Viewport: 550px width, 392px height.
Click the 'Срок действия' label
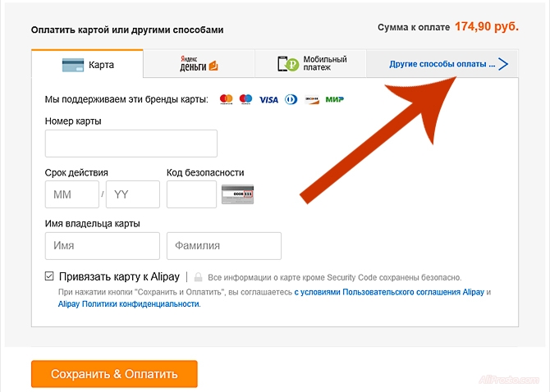tap(76, 173)
